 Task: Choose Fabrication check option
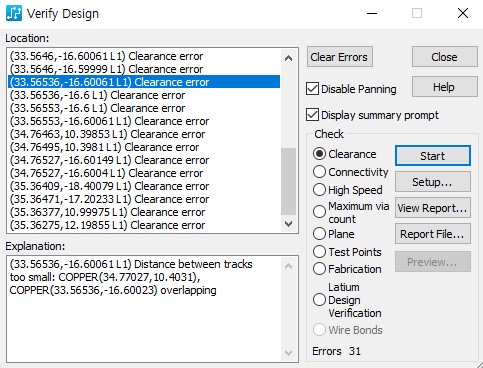pos(319,269)
